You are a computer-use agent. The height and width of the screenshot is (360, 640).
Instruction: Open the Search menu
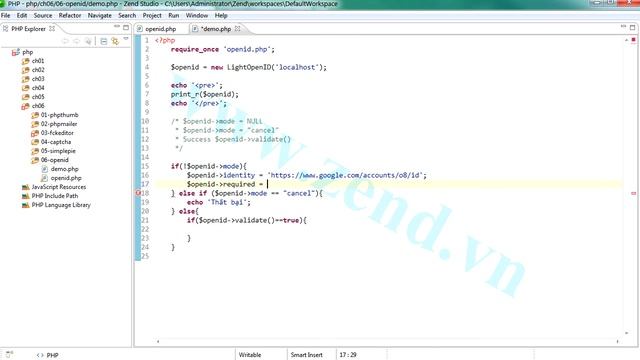click(127, 16)
